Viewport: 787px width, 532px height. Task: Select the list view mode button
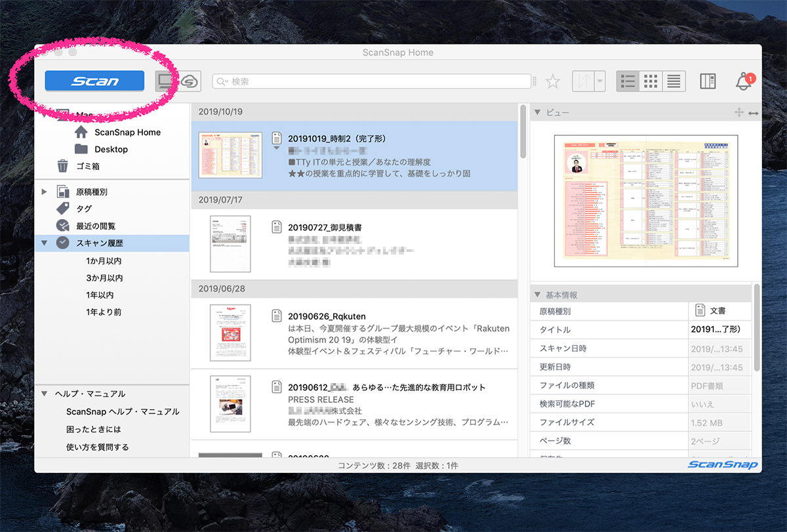[628, 81]
